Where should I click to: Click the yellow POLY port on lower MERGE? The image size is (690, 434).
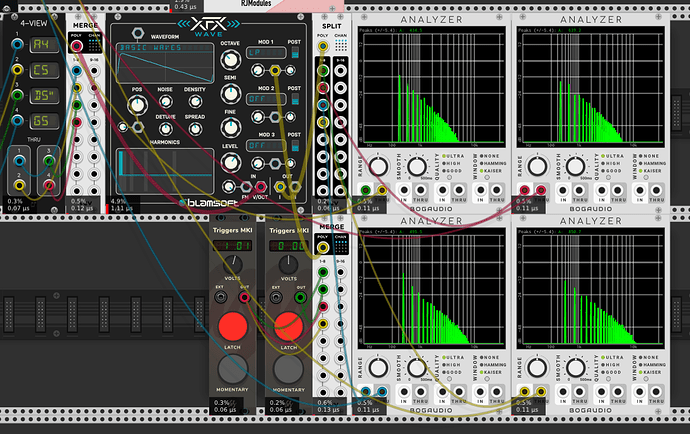tap(323, 247)
